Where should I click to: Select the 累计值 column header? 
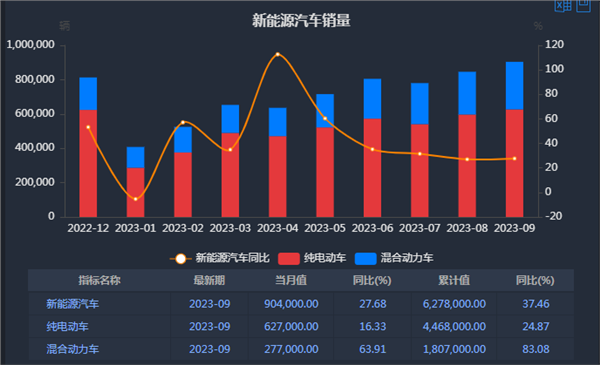coord(454,280)
